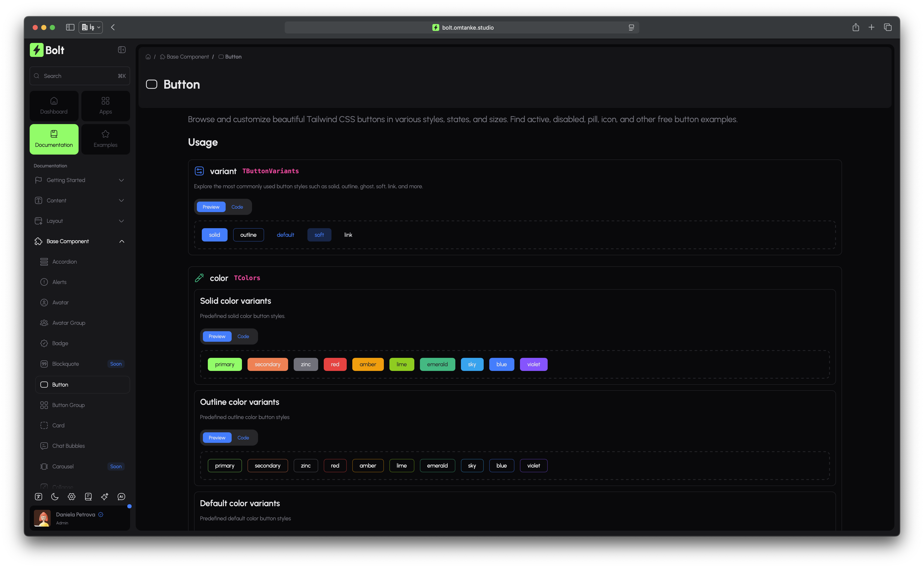
Task: Click the Bolt lightning logo
Action: (x=37, y=50)
